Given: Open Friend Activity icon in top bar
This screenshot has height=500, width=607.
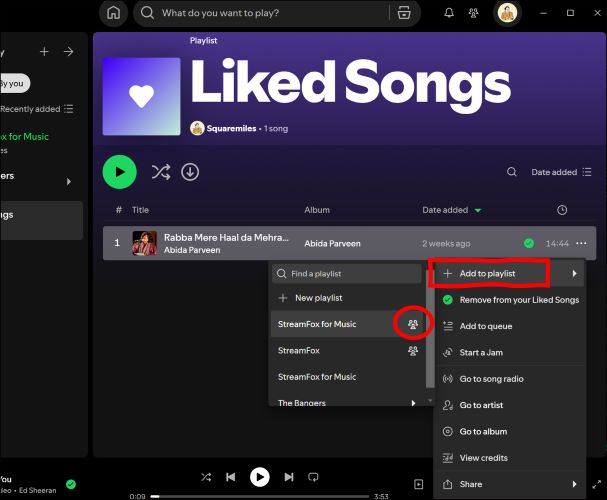Looking at the screenshot, I should 473,13.
